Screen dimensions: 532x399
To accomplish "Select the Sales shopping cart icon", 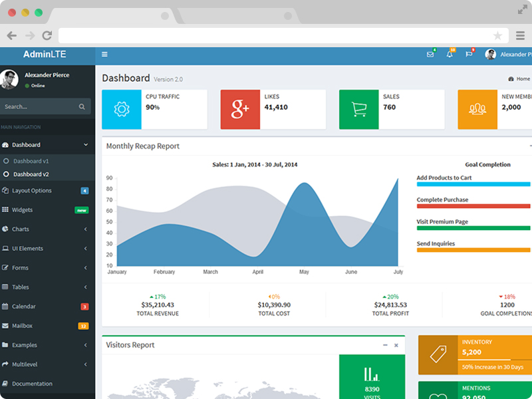I will (x=359, y=109).
